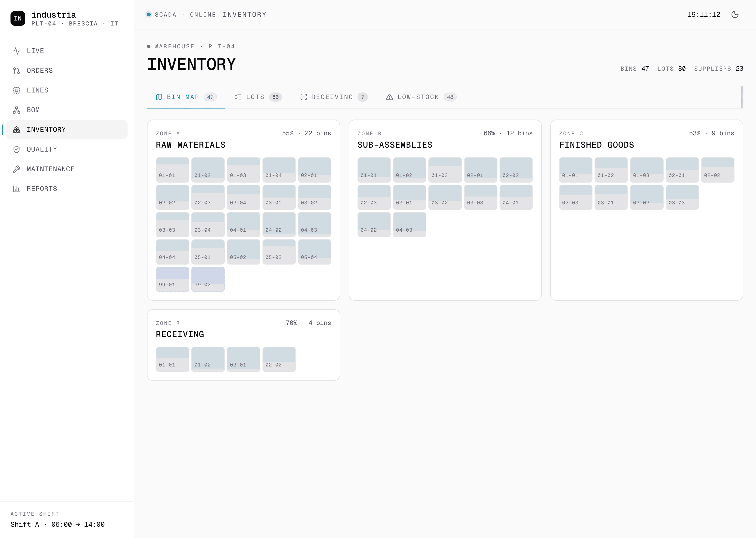Select bin 04-03 in Zone A

pos(314,225)
